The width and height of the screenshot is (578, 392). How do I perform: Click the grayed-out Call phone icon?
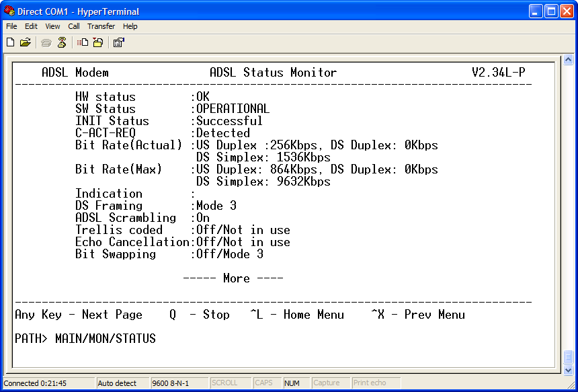point(46,42)
